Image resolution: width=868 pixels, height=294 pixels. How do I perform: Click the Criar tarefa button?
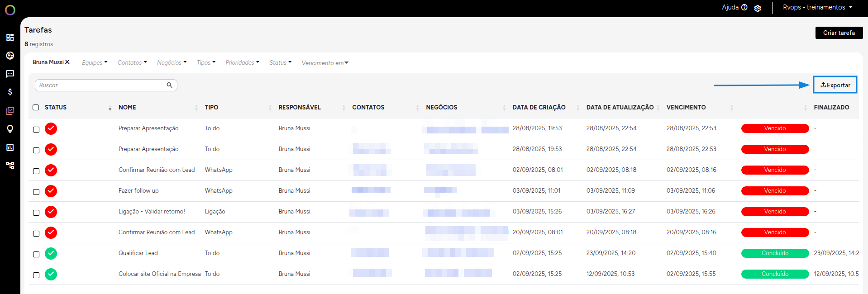pyautogui.click(x=839, y=33)
